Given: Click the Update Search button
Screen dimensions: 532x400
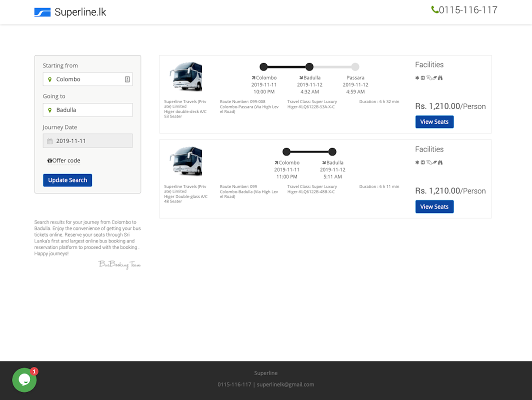Looking at the screenshot, I should 67,180.
